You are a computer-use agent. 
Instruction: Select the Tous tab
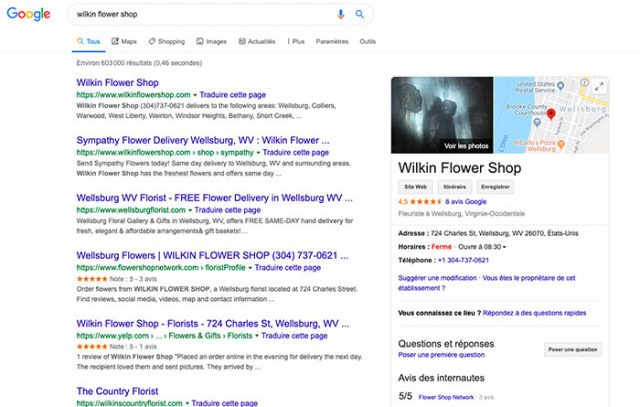point(89,41)
